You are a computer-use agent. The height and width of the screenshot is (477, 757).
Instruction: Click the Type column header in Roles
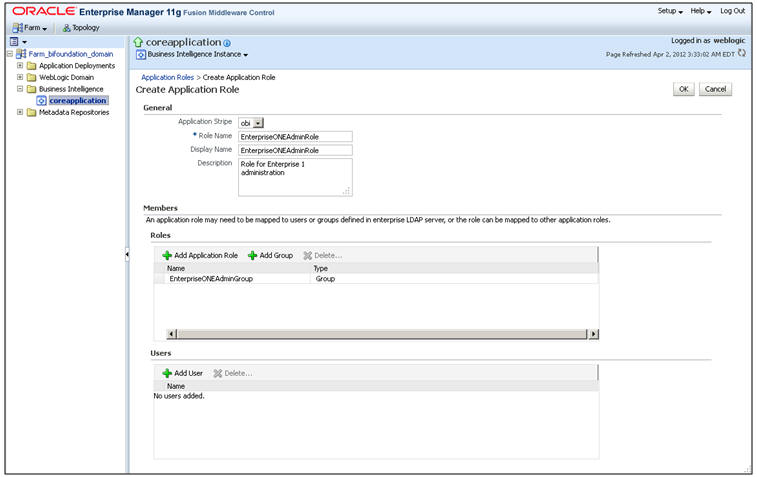click(x=321, y=268)
